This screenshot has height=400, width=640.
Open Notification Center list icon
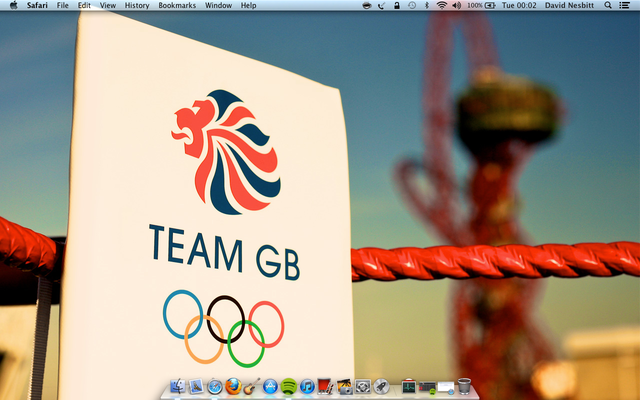coord(624,5)
